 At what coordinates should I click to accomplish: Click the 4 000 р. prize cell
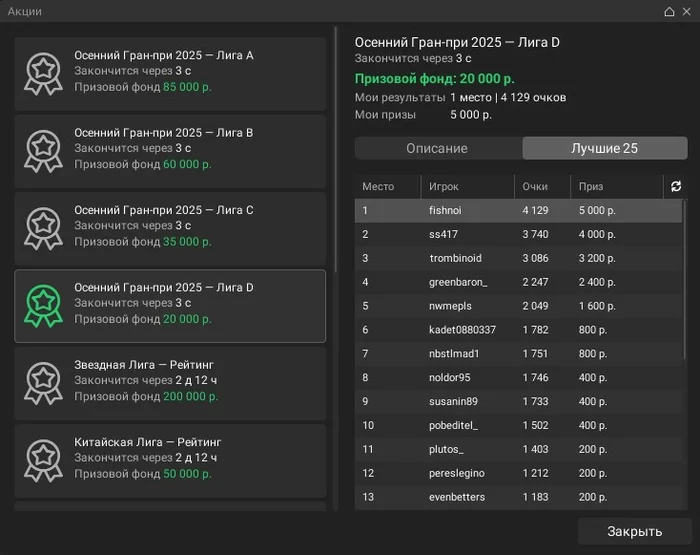click(x=597, y=234)
